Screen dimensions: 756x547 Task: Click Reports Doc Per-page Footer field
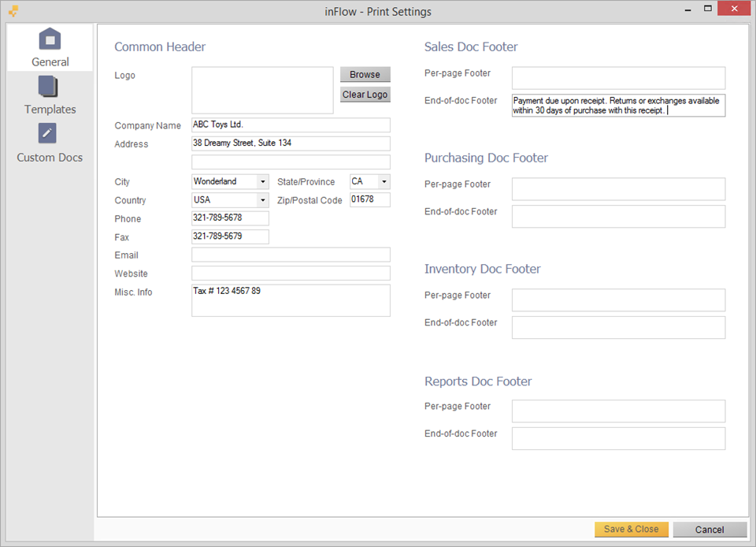(x=618, y=411)
